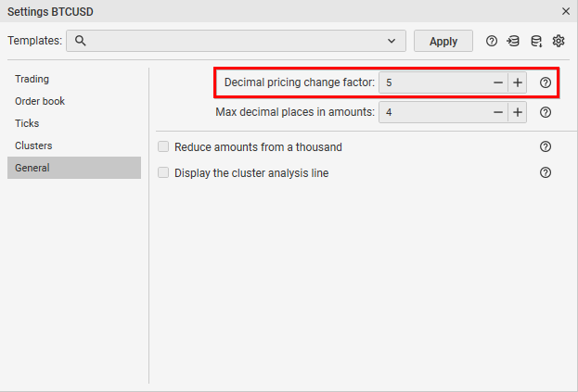Open templates help question-mark icon

point(492,41)
